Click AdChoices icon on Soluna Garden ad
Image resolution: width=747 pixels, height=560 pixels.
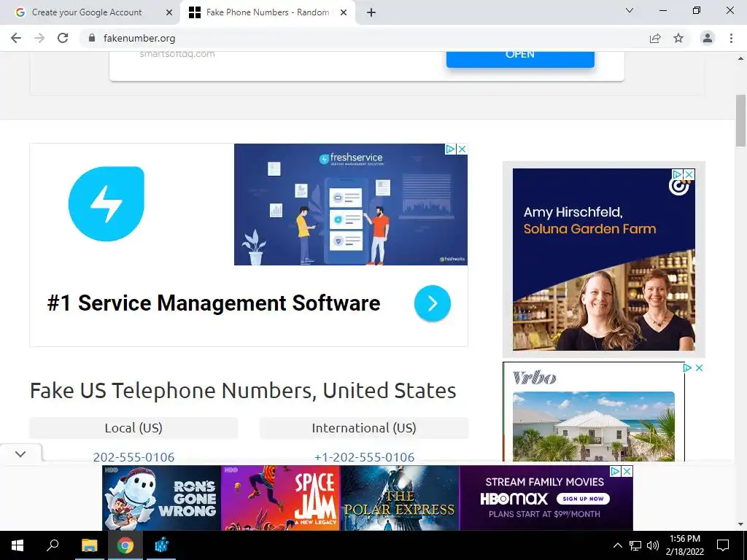click(x=678, y=174)
